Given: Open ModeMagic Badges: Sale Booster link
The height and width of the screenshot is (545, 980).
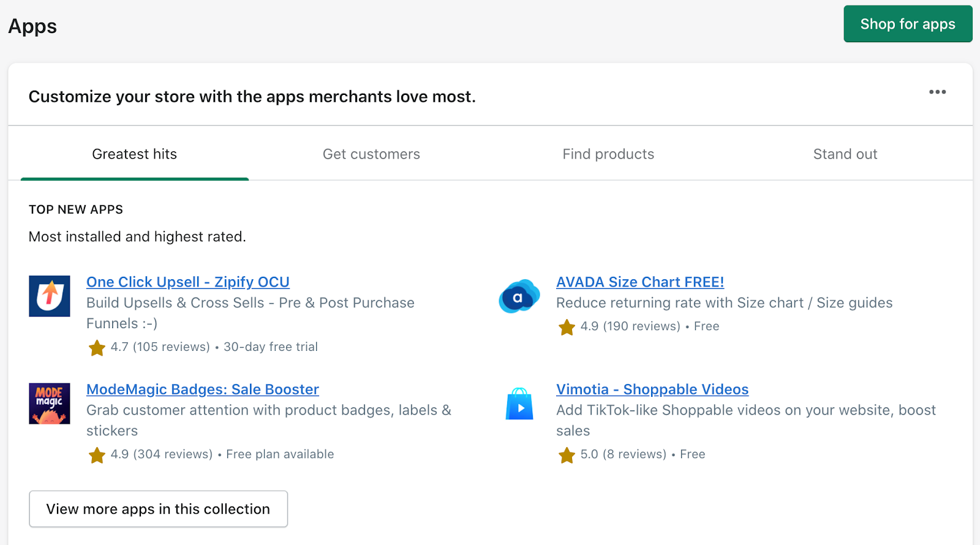Looking at the screenshot, I should 202,389.
